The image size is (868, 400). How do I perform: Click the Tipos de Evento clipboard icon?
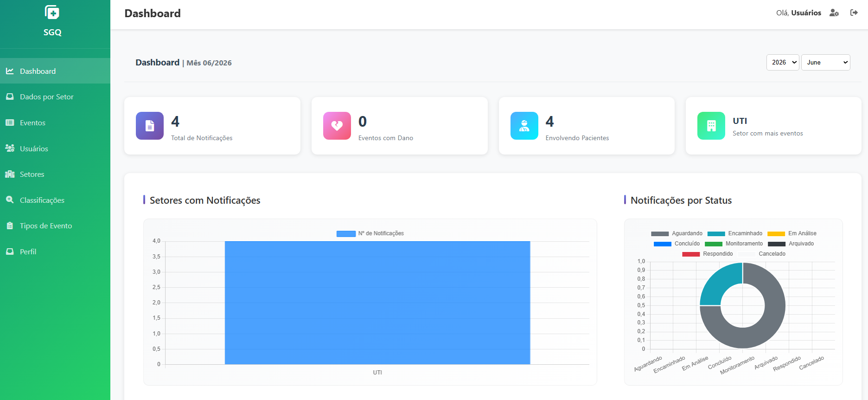tap(10, 226)
